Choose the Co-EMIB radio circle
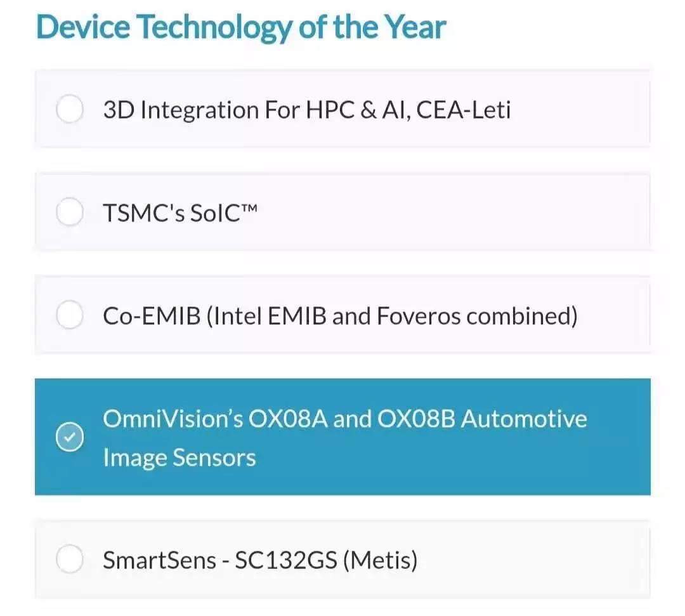This screenshot has width=685, height=616. (x=70, y=315)
